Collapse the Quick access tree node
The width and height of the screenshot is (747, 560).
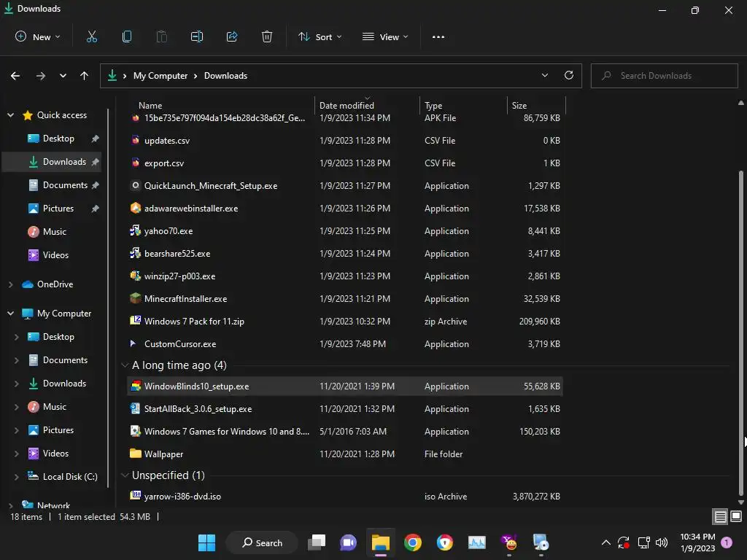click(10, 114)
